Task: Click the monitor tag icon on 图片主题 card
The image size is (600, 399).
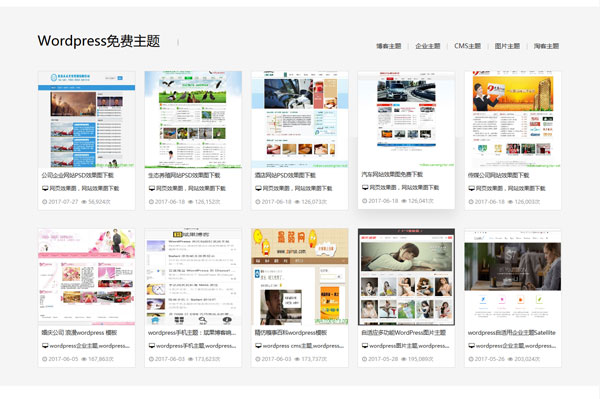Action: pyautogui.click(x=365, y=346)
